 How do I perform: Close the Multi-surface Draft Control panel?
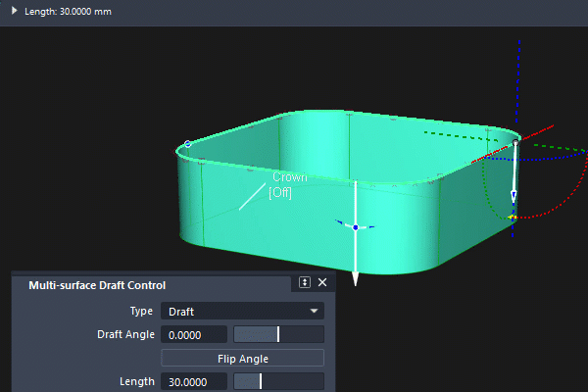tap(322, 282)
